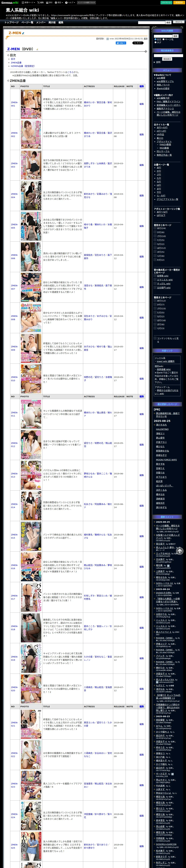Open 掲示板 in navigation bar

(52, 22)
